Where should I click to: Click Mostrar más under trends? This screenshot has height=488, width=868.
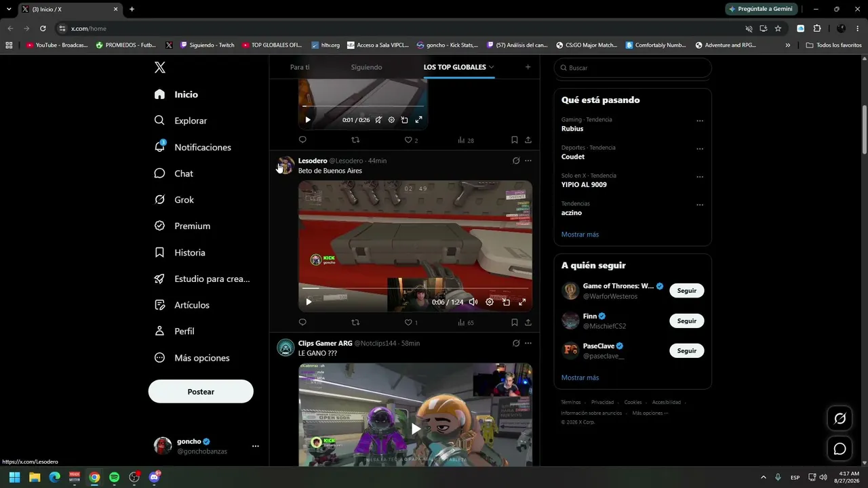pos(580,235)
